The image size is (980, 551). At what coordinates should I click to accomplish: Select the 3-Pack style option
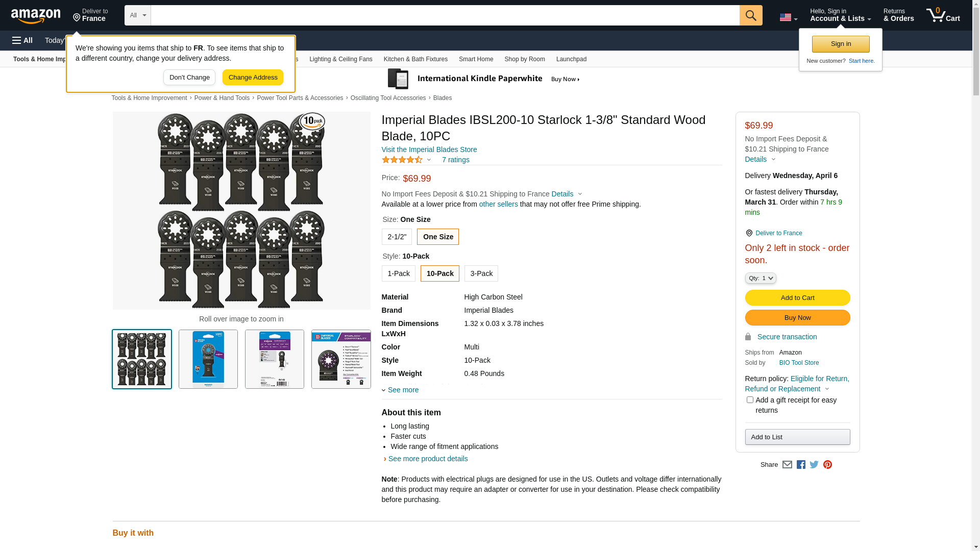tap(481, 273)
